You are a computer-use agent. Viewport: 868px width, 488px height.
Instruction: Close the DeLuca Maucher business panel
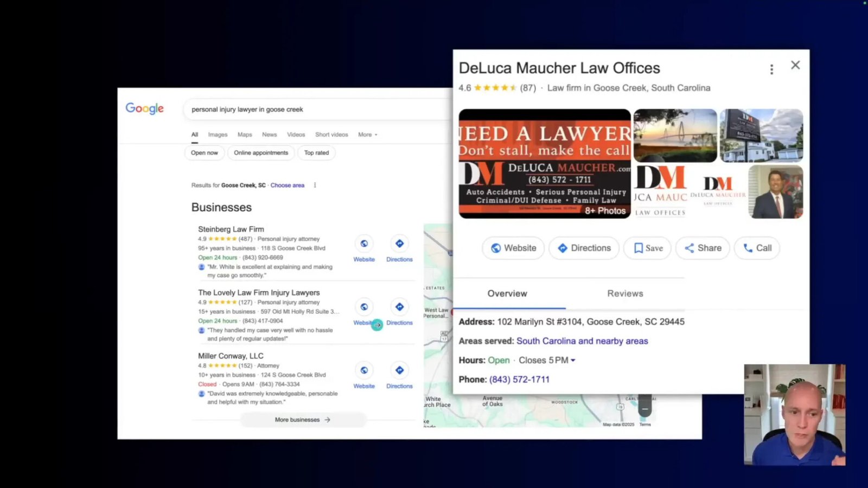tap(795, 65)
